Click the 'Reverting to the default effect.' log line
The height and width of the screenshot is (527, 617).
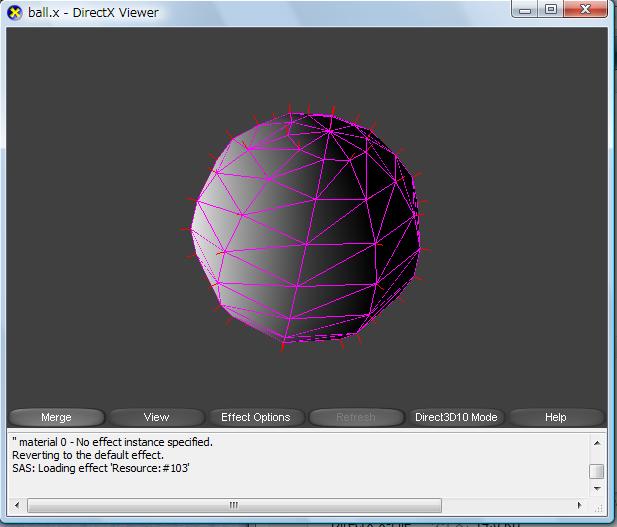[x=88, y=455]
